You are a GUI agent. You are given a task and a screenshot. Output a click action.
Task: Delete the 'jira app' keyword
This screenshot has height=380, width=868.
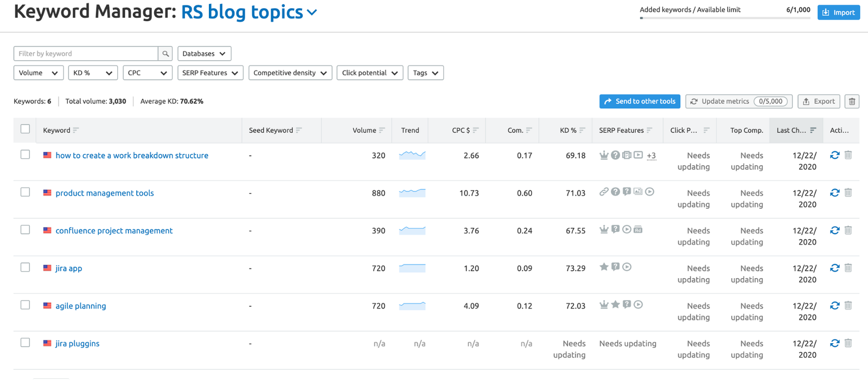pos(848,268)
